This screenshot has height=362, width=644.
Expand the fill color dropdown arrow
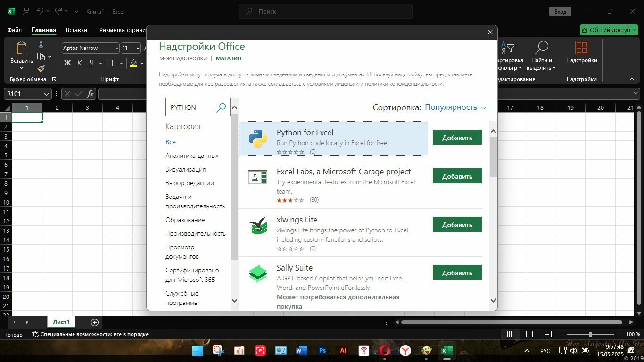tap(142, 63)
